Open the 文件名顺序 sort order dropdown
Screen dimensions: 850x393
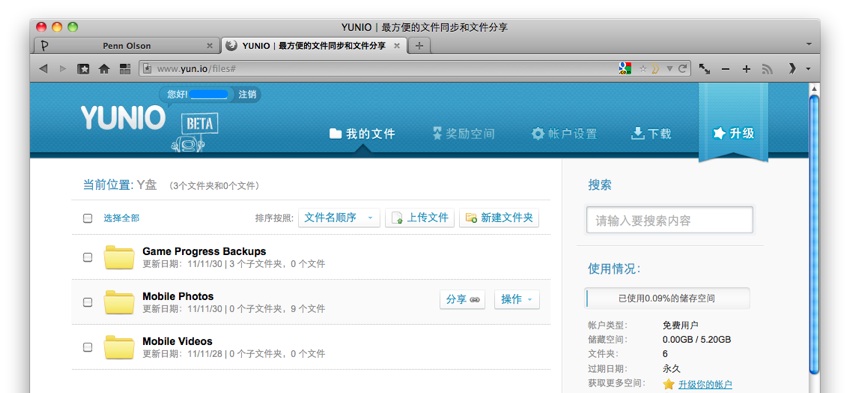(x=339, y=217)
